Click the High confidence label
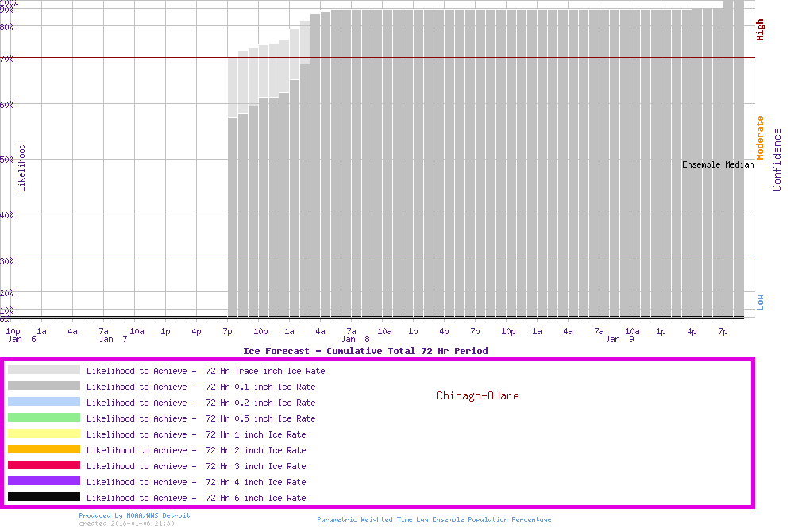 click(x=760, y=30)
